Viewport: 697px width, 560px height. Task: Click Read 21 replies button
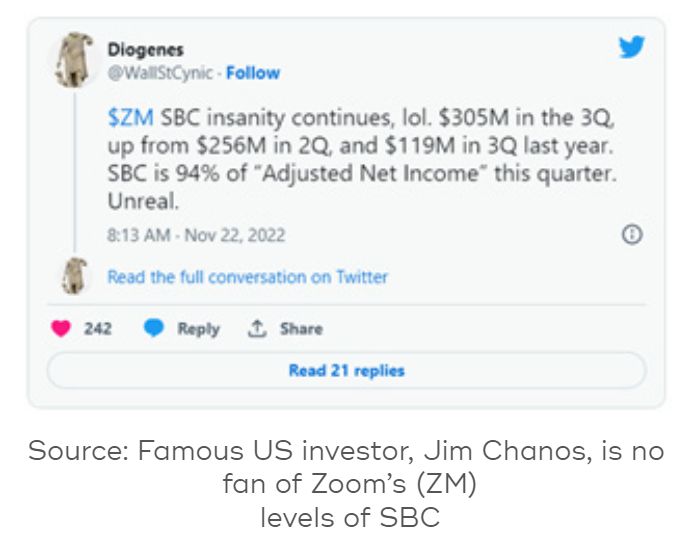tap(346, 370)
